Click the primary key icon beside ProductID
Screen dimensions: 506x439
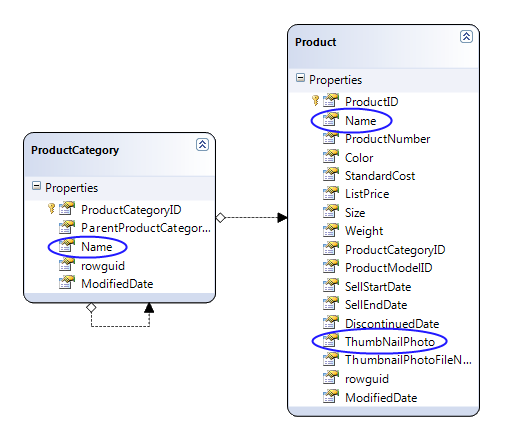tap(315, 101)
